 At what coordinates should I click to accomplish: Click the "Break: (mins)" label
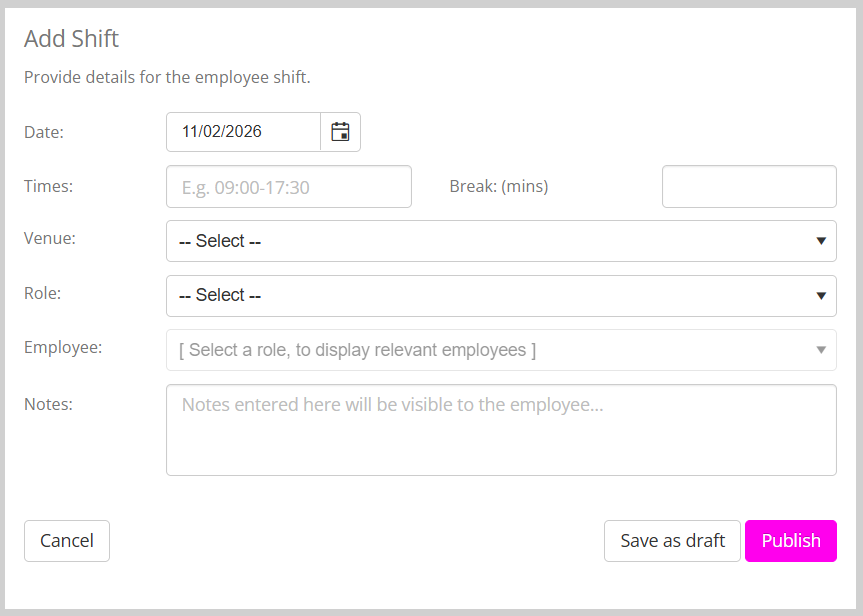click(x=499, y=186)
